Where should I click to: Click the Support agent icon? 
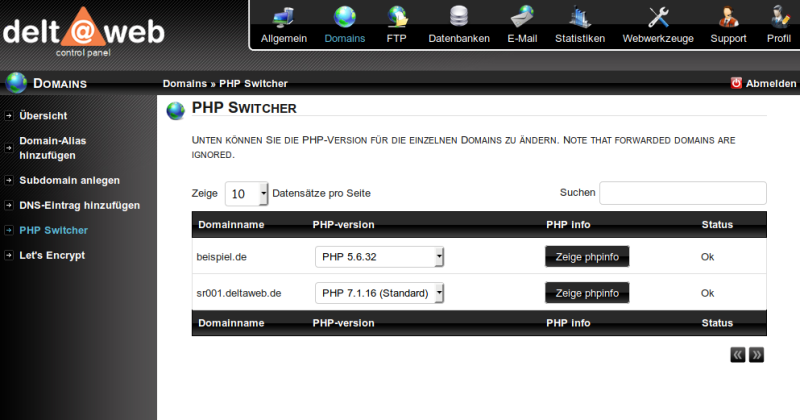click(729, 17)
